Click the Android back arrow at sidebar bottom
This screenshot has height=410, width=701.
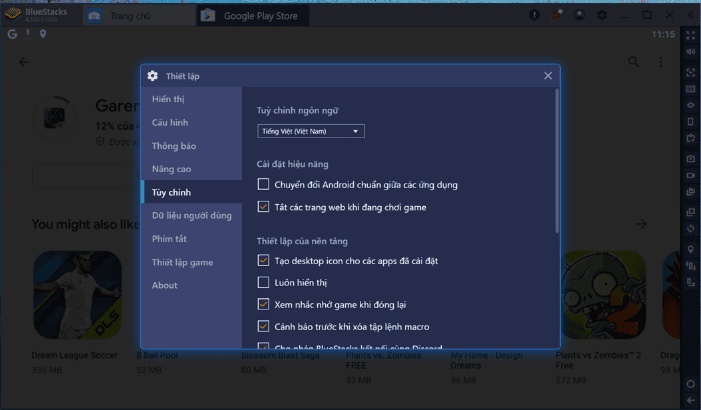[691, 400]
